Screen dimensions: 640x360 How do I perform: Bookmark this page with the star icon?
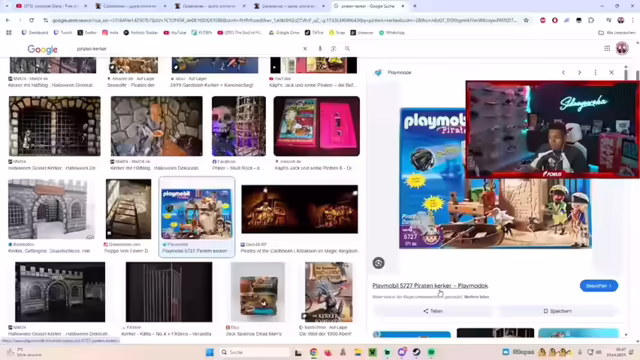click(x=526, y=20)
